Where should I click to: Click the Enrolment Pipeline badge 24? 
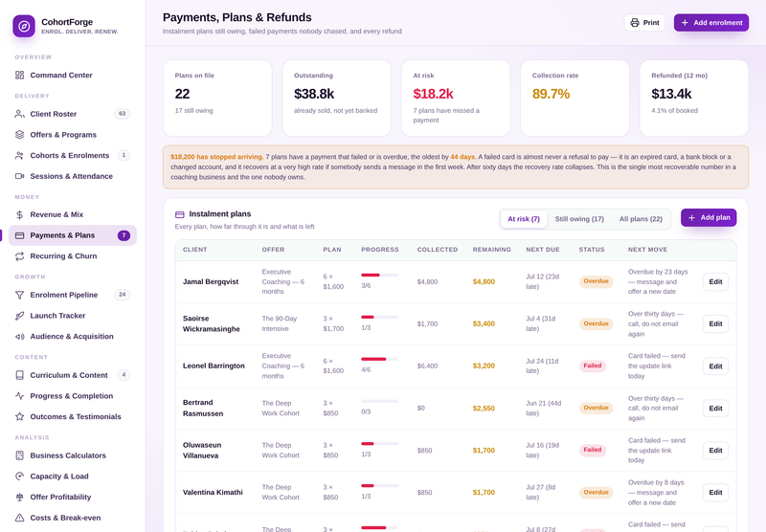[123, 295]
